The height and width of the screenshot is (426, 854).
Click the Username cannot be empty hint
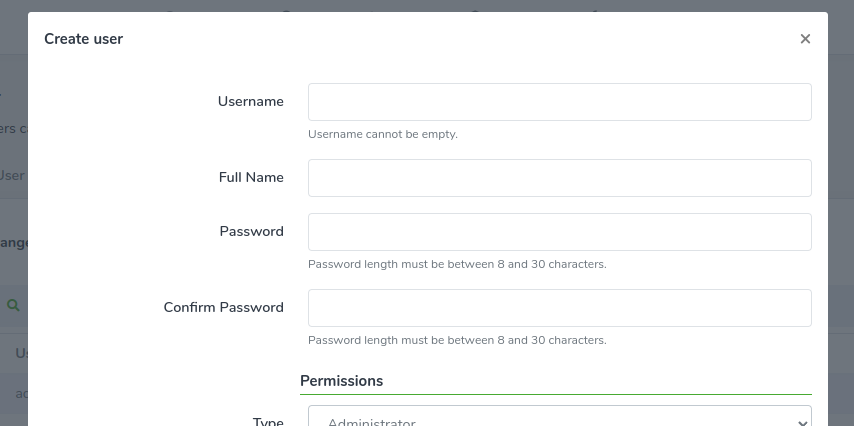(383, 134)
